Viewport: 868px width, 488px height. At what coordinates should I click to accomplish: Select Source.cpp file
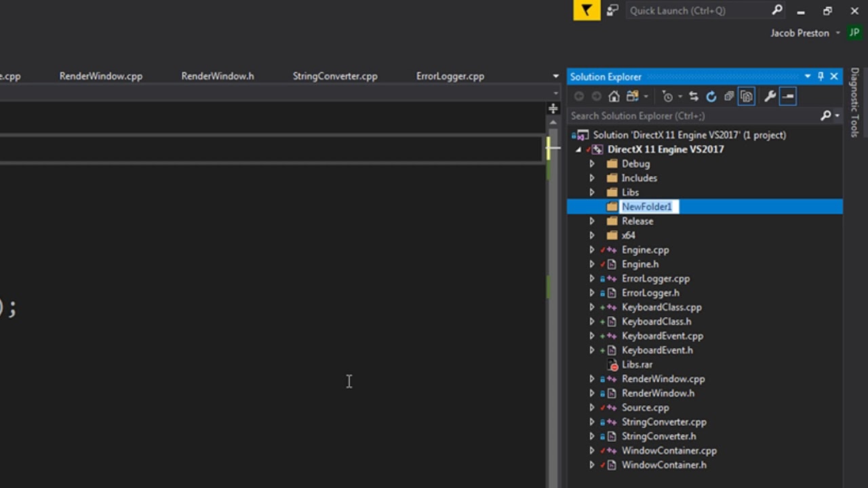click(645, 408)
